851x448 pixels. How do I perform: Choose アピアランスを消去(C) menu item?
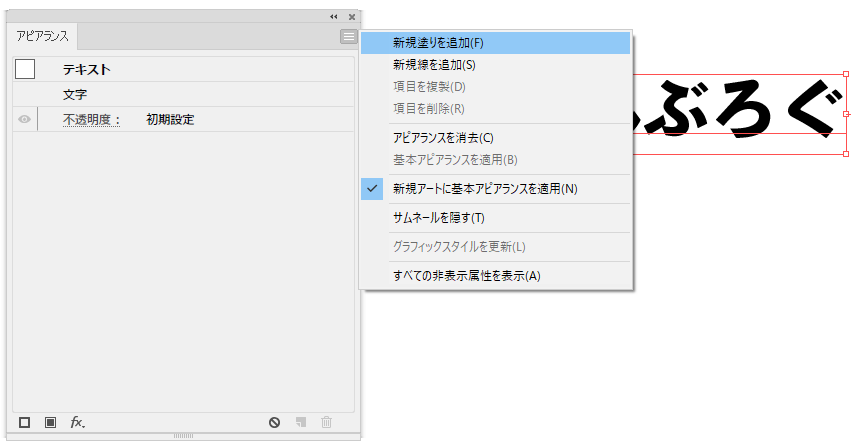point(496,138)
